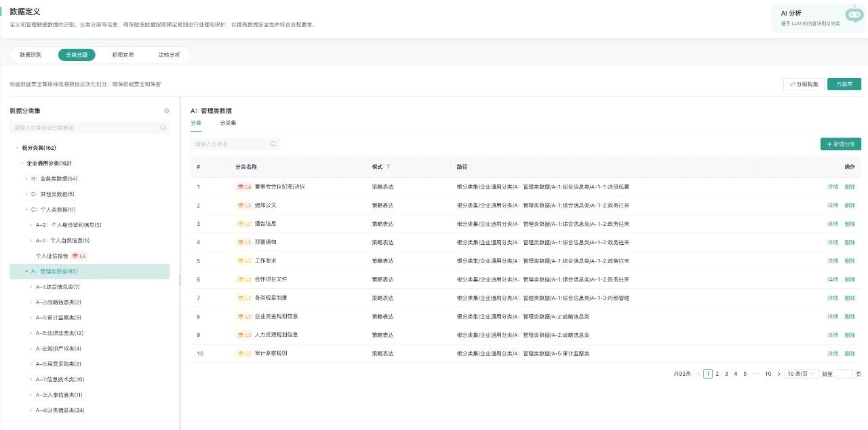The image size is (868, 430).
Task: Open 详情 for 预警通知 row
Action: (832, 242)
